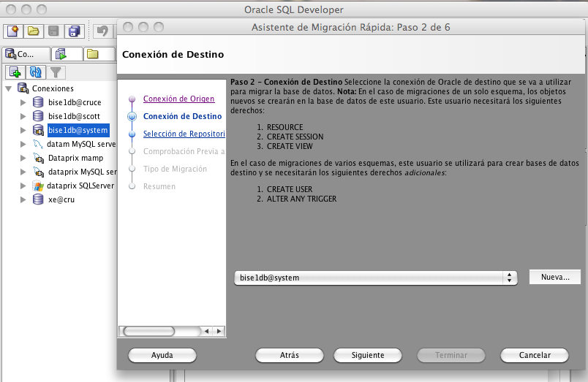Select bise1db@cruce tree label
The height and width of the screenshot is (382, 588).
click(x=75, y=102)
